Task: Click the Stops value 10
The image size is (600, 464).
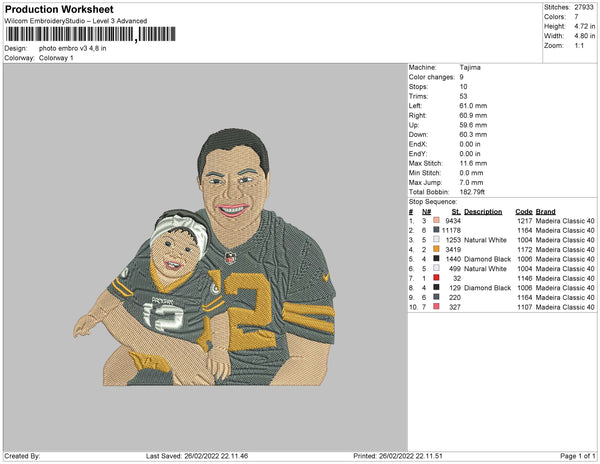Action: coord(463,86)
